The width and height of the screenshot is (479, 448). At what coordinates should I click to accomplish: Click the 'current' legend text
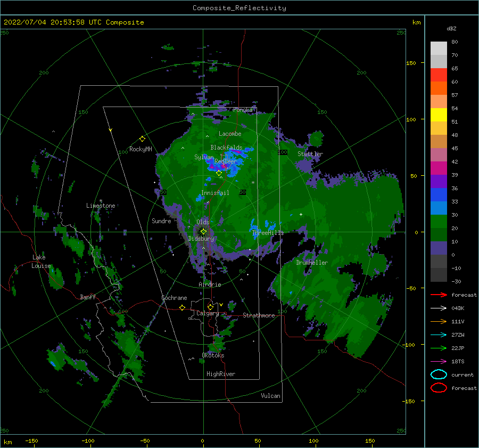(x=463, y=374)
